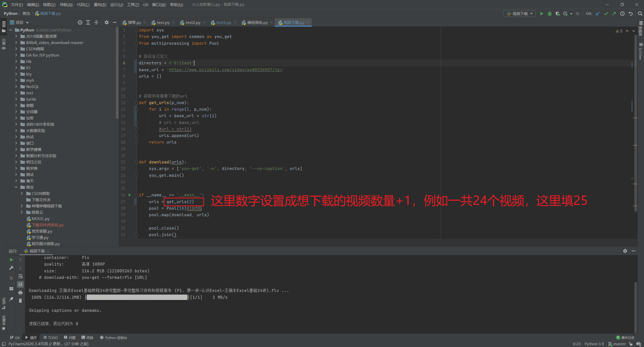Open Git history clock icon

click(622, 14)
